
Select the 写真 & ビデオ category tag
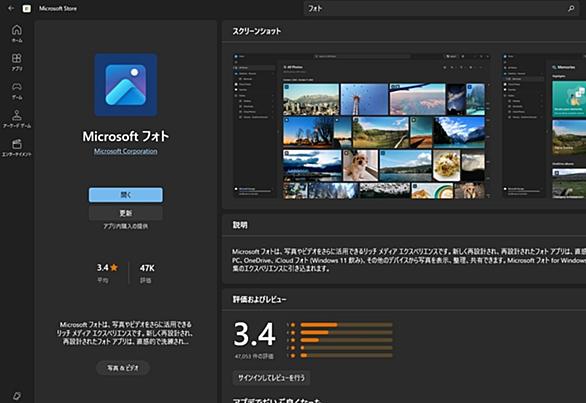pyautogui.click(x=123, y=368)
